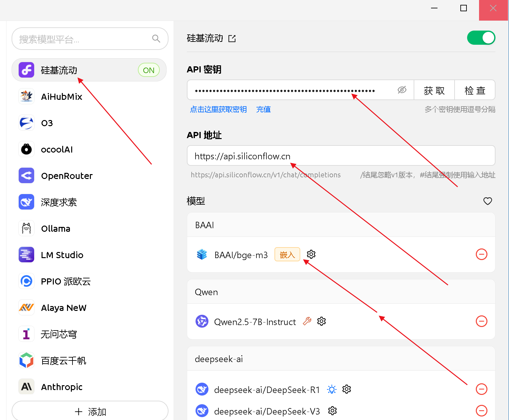Toggle the 硅基流动 provider enable switch
This screenshot has height=420, width=509.
click(x=481, y=38)
